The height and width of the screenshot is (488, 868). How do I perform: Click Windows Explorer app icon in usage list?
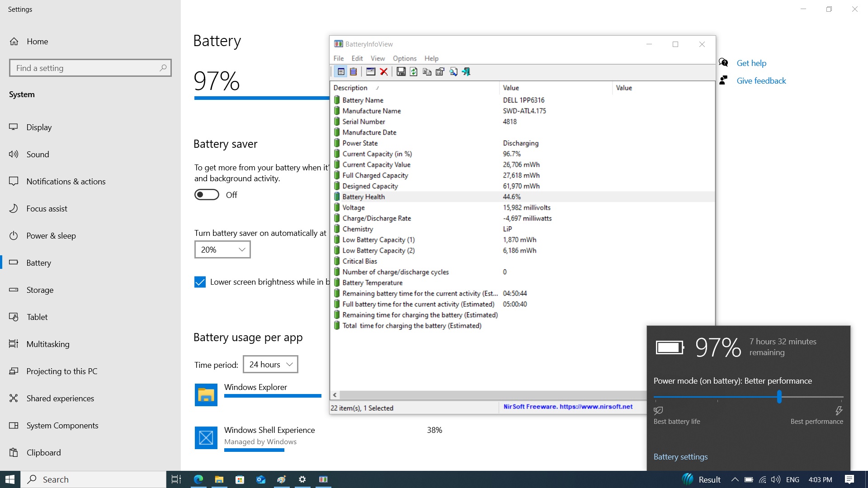[x=206, y=395]
